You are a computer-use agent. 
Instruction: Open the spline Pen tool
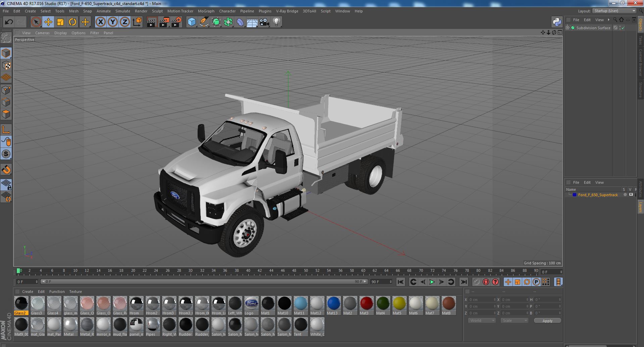coord(204,22)
